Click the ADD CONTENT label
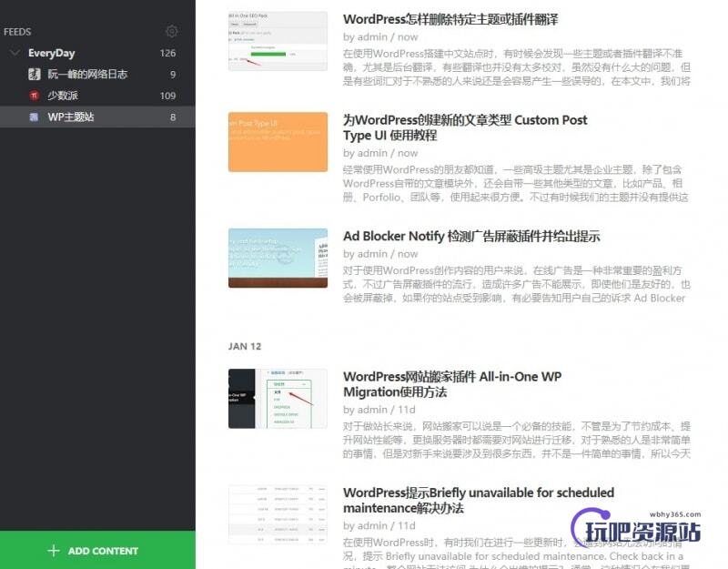Viewport: 728px width, 569px height. pyautogui.click(x=103, y=551)
